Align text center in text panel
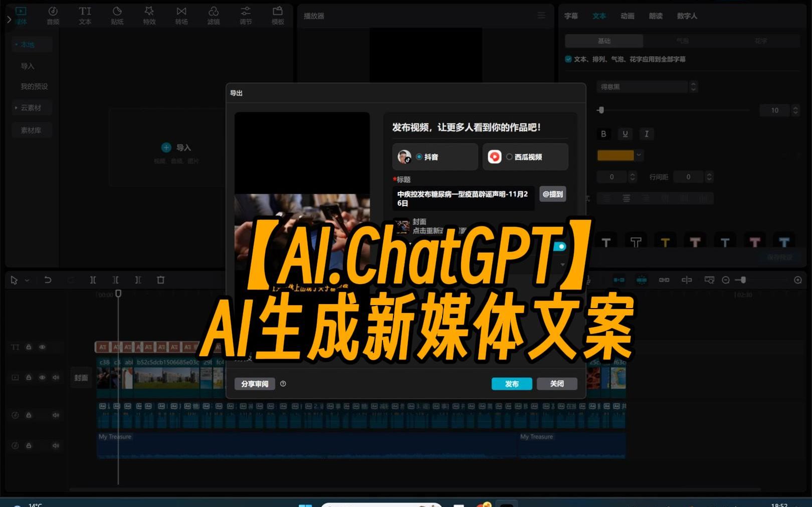 [x=627, y=198]
